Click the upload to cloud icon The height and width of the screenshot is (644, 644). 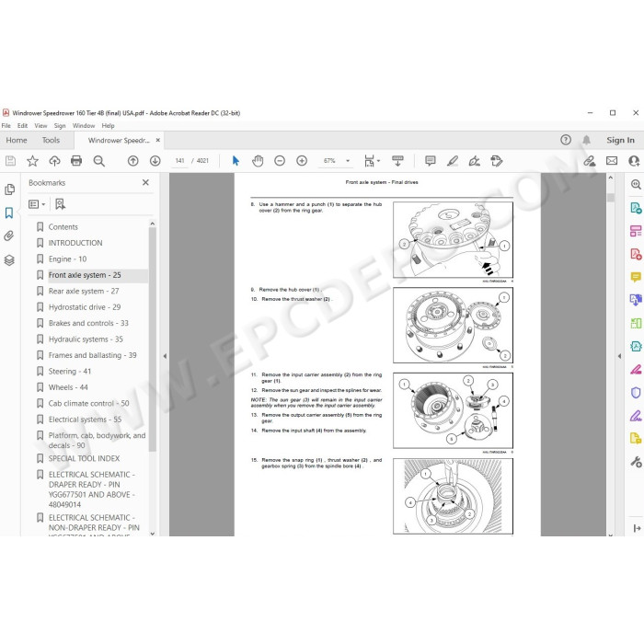(54, 161)
